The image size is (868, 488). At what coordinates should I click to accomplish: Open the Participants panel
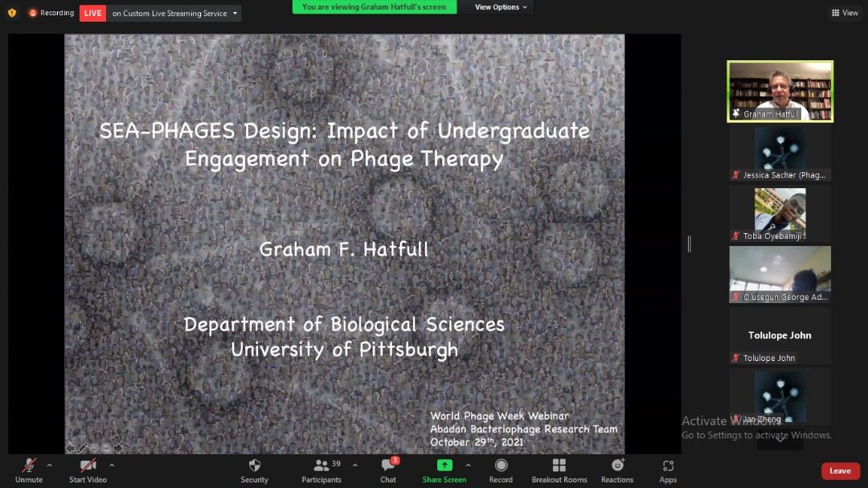click(x=321, y=471)
